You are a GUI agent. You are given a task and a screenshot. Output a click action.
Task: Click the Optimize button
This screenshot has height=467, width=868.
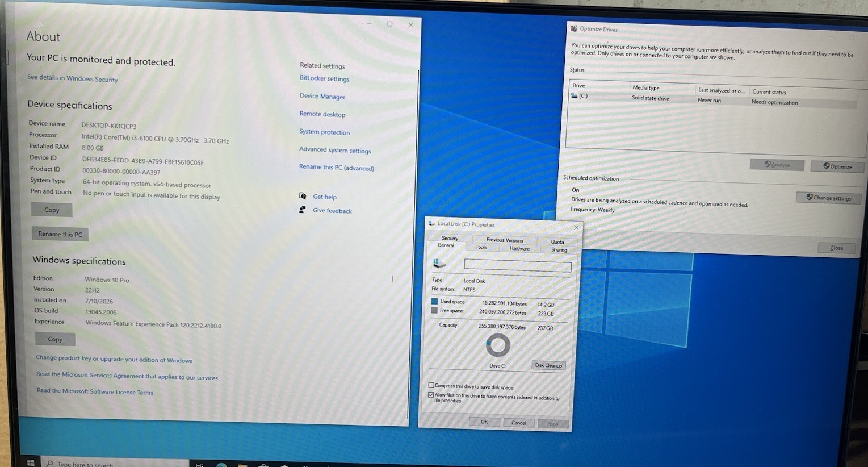[837, 166]
